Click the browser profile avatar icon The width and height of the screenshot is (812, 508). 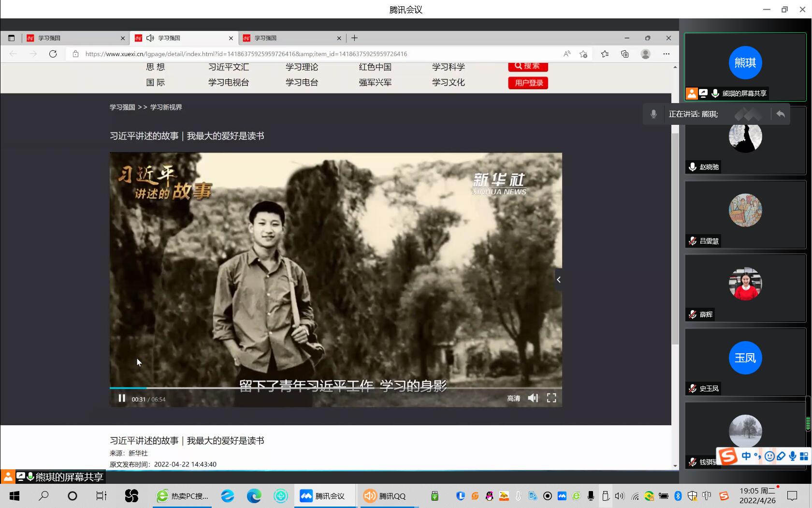pyautogui.click(x=645, y=54)
